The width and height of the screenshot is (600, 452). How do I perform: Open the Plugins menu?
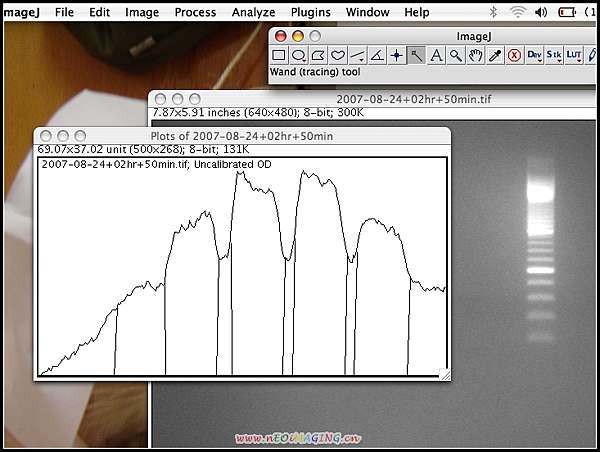(311, 12)
